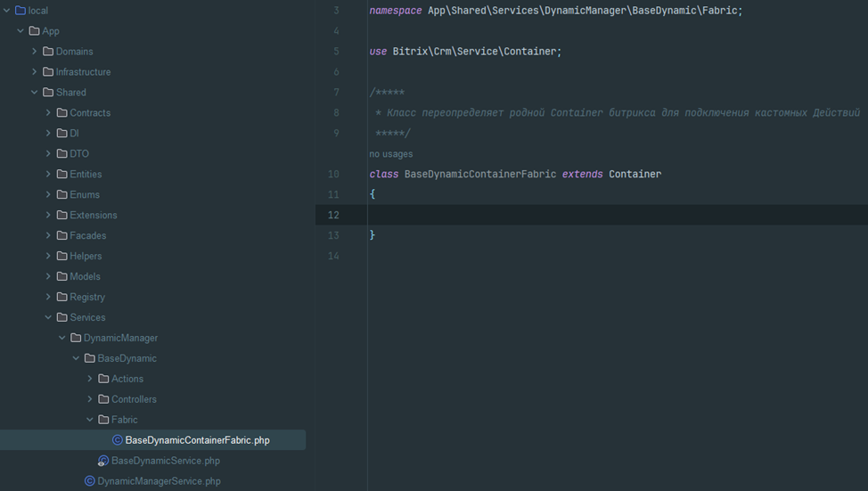Click the Services folder icon
This screenshot has height=491, width=868.
coord(62,318)
